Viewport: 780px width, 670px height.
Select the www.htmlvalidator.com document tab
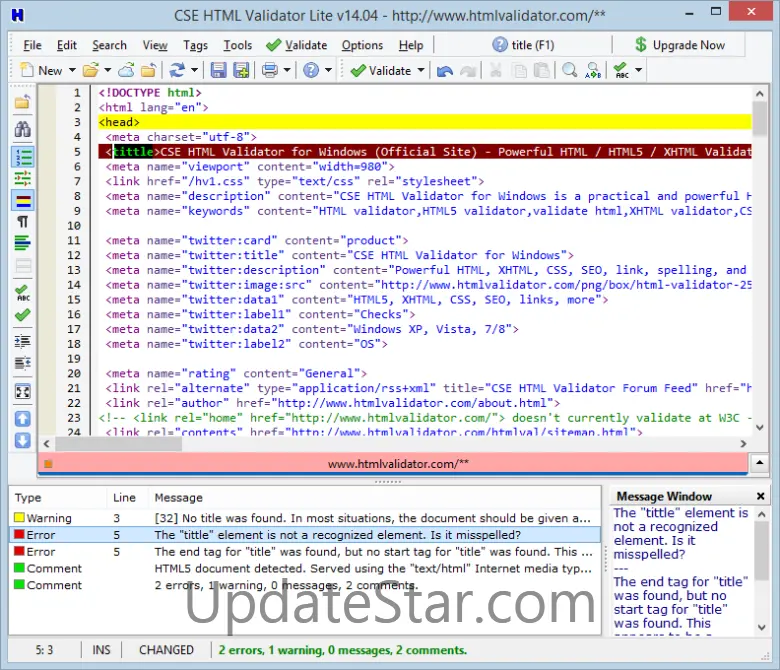coord(393,464)
